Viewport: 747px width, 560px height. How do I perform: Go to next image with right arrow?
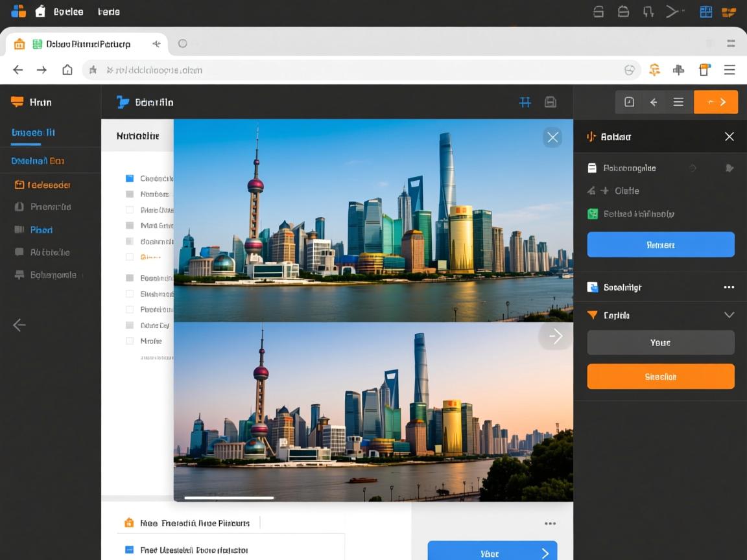point(555,336)
